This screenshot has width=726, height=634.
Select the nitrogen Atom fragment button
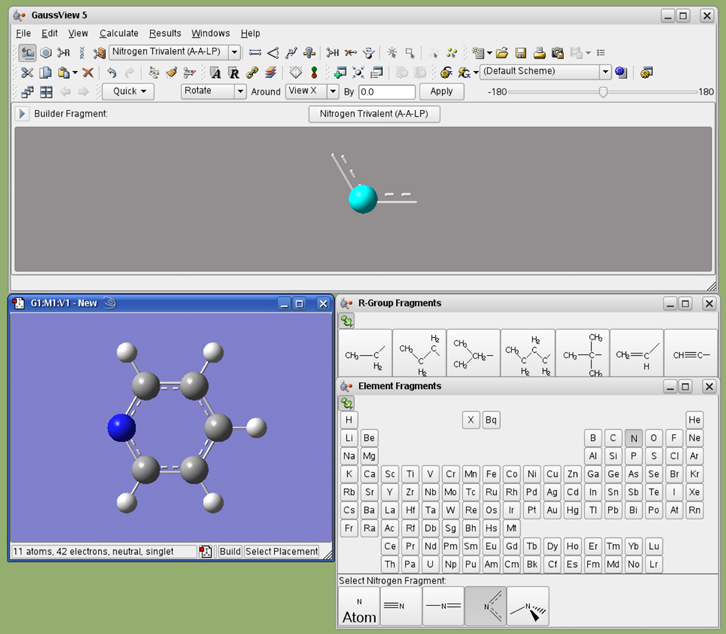[360, 607]
